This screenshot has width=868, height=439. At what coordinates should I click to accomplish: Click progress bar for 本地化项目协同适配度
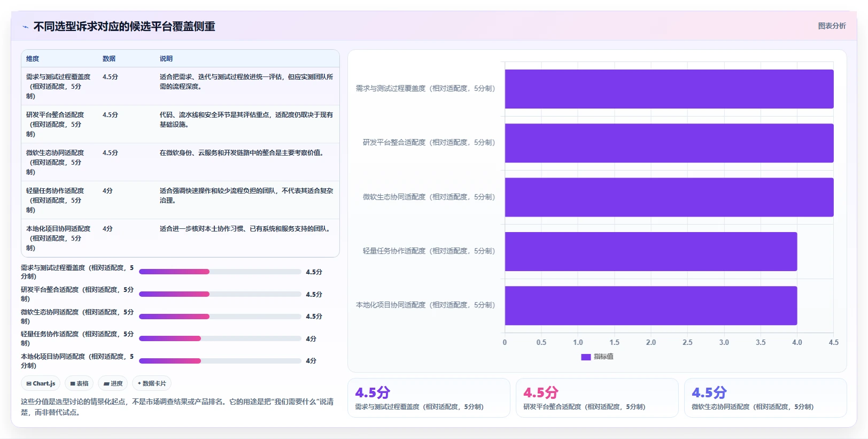pyautogui.click(x=220, y=361)
